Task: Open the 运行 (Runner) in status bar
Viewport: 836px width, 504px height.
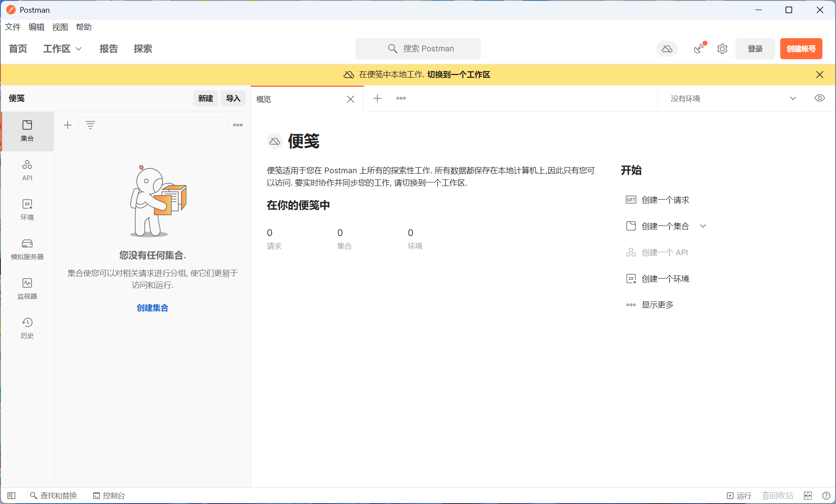Action: (739, 496)
